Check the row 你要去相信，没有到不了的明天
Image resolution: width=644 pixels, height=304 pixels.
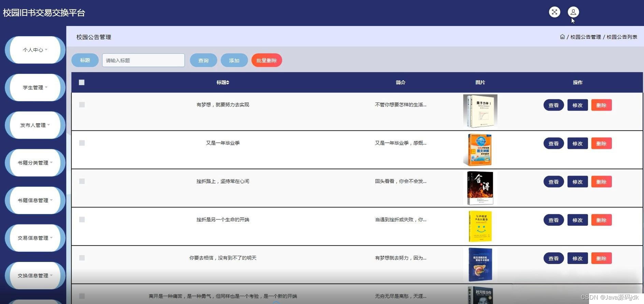pos(82,258)
